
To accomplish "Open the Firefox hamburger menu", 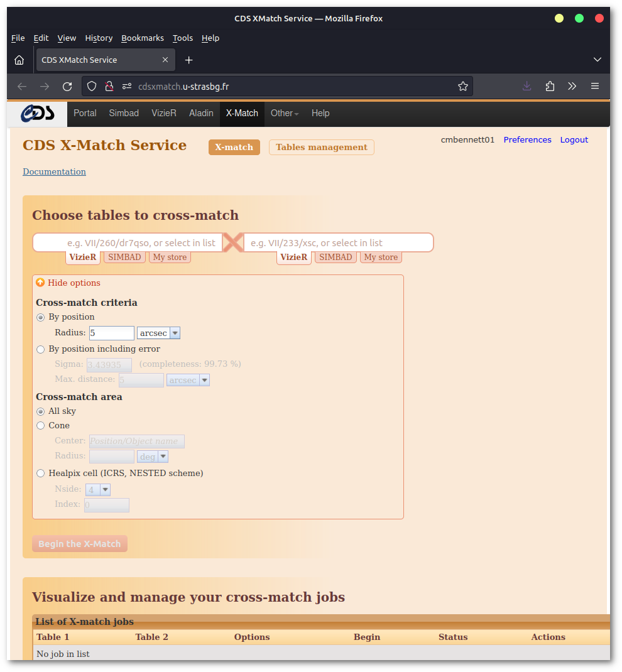I will [594, 86].
